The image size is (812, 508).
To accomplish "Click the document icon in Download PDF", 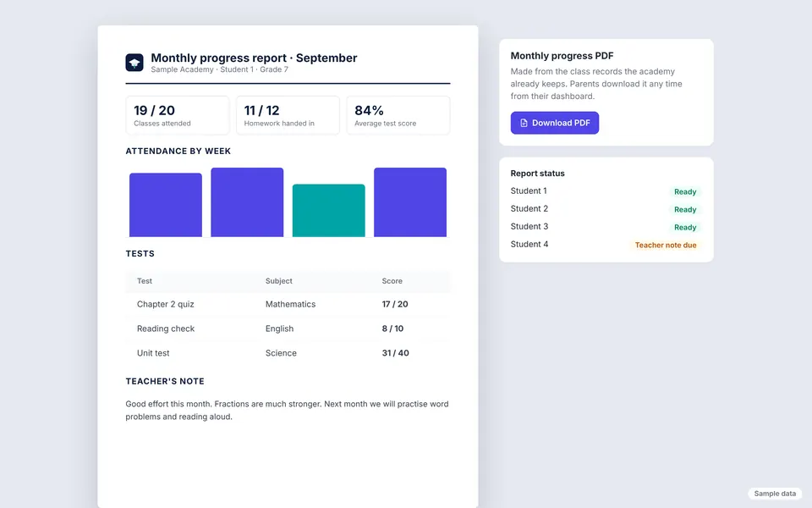I will click(x=524, y=123).
